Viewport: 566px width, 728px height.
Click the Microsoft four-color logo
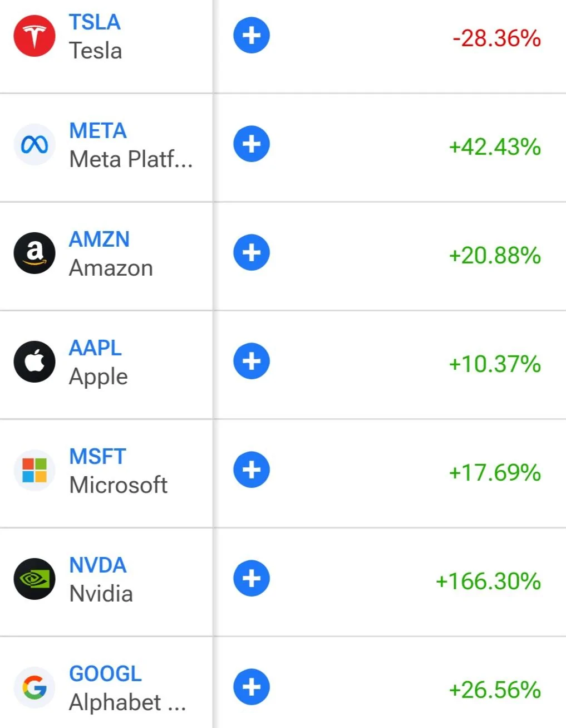(35, 470)
